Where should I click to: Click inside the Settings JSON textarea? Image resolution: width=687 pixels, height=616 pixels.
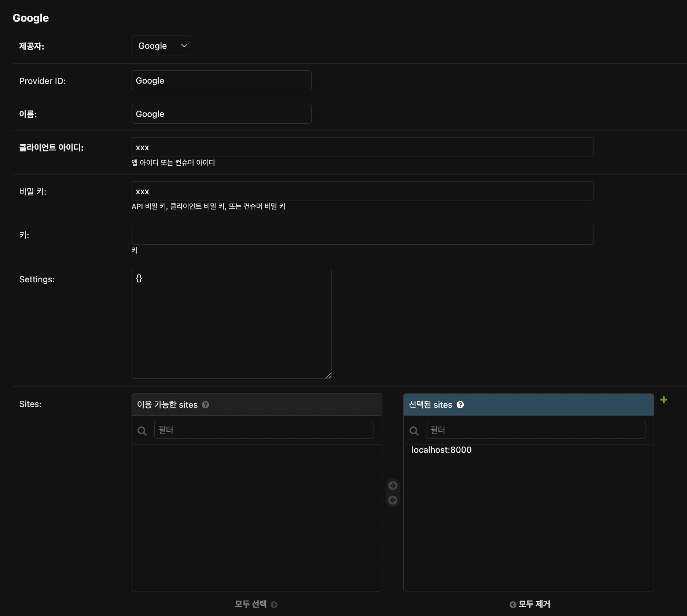pos(231,323)
